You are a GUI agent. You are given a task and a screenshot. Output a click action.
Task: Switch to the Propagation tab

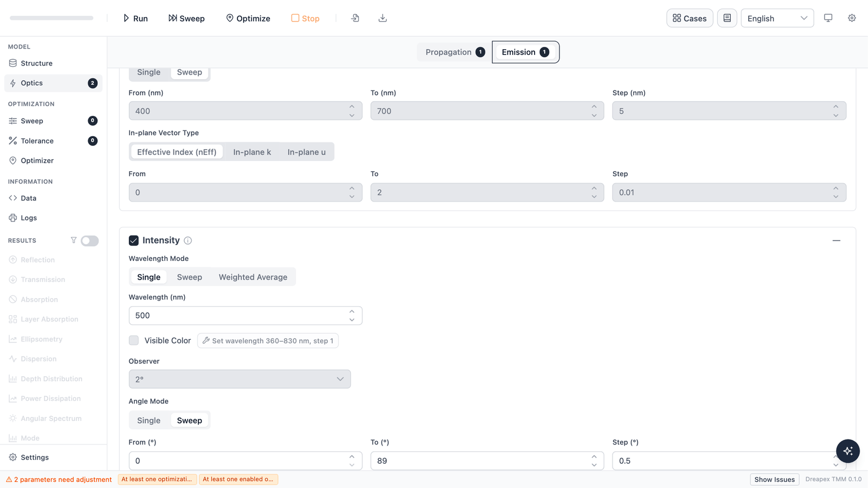(455, 52)
